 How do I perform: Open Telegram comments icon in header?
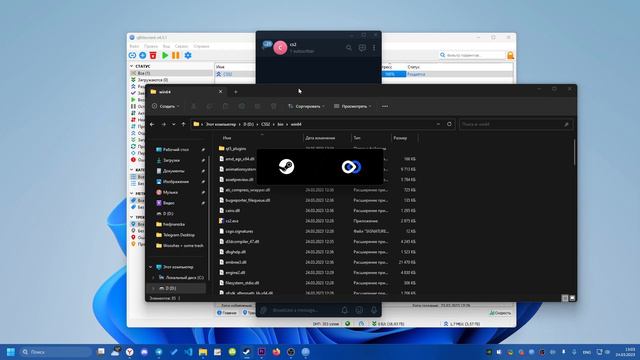click(362, 48)
